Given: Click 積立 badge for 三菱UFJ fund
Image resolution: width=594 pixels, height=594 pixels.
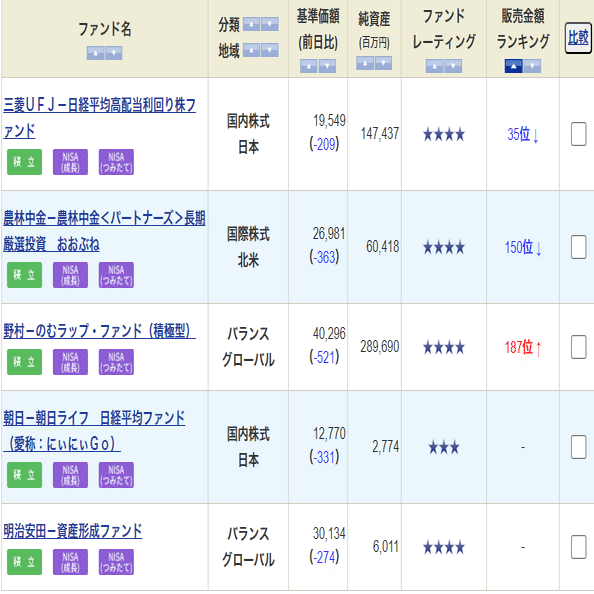Looking at the screenshot, I should tap(25, 162).
